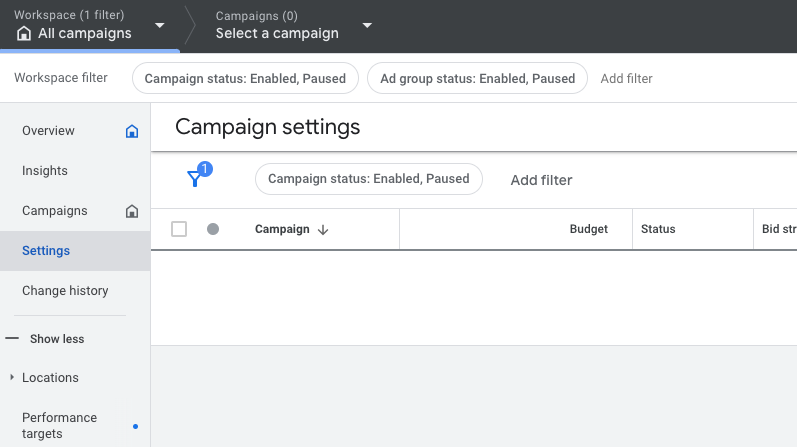Click the Bid strategy column header
Image resolution: width=797 pixels, height=447 pixels.
[x=779, y=229]
